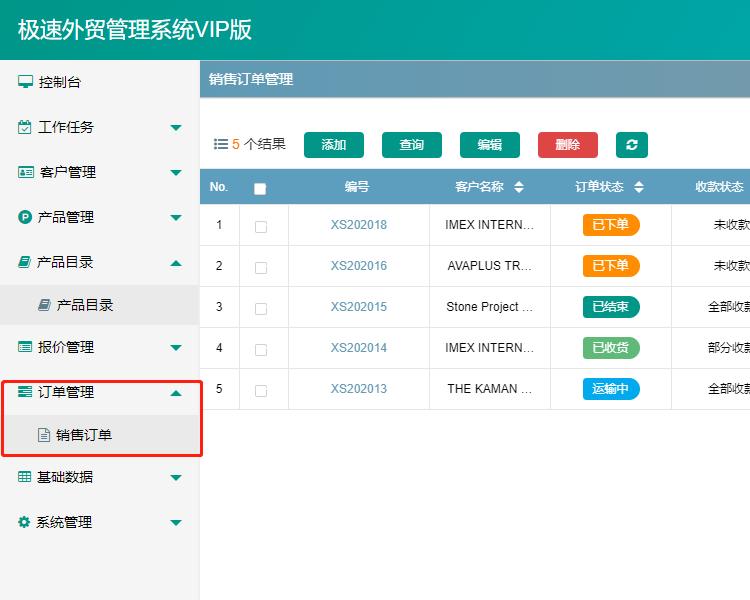Open order link XS202018
This screenshot has height=600, width=750.
[359, 225]
